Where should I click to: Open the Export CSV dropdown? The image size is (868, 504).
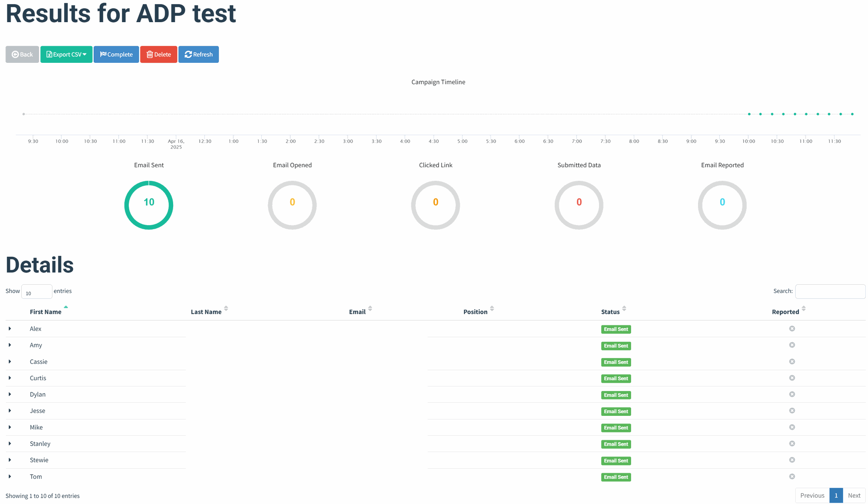pos(66,54)
